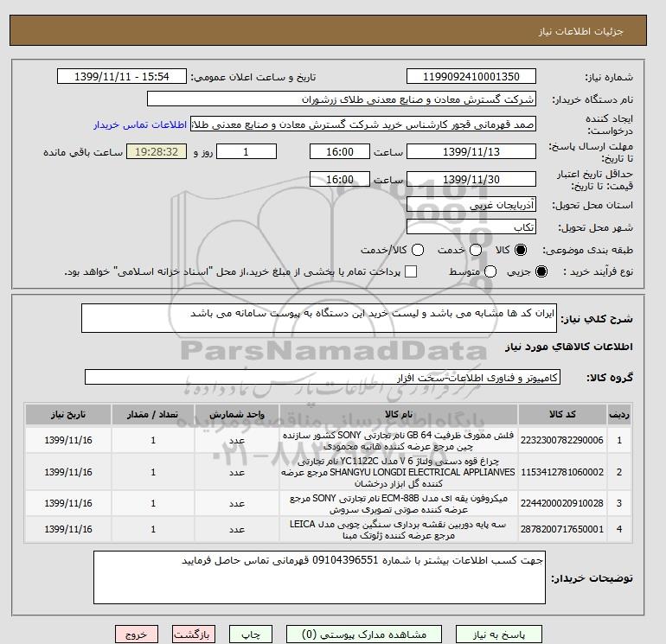This screenshot has height=644, width=666.
Task: Click the unit عدد in row 2
Action: [x=237, y=472]
